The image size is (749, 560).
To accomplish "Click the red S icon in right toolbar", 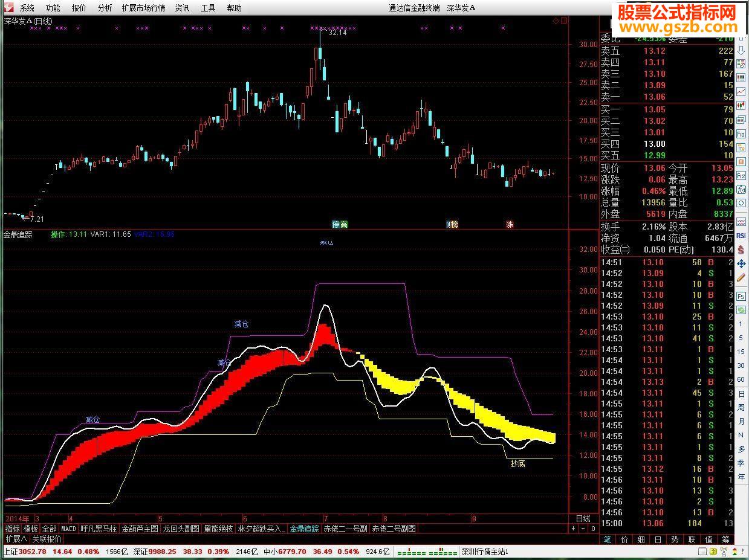I will [741, 249].
